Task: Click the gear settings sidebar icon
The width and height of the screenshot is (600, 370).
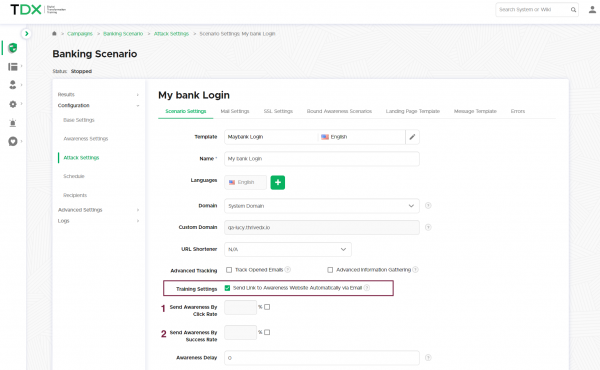Action: click(x=13, y=104)
